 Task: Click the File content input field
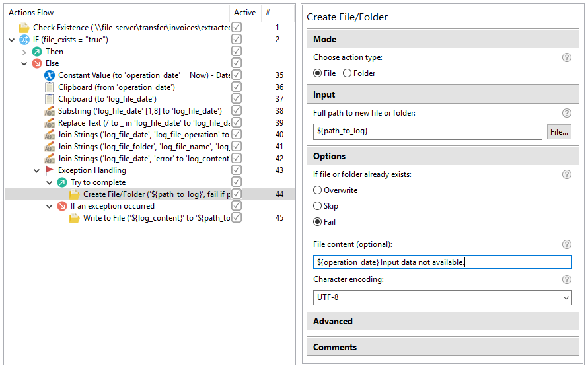[x=443, y=262]
